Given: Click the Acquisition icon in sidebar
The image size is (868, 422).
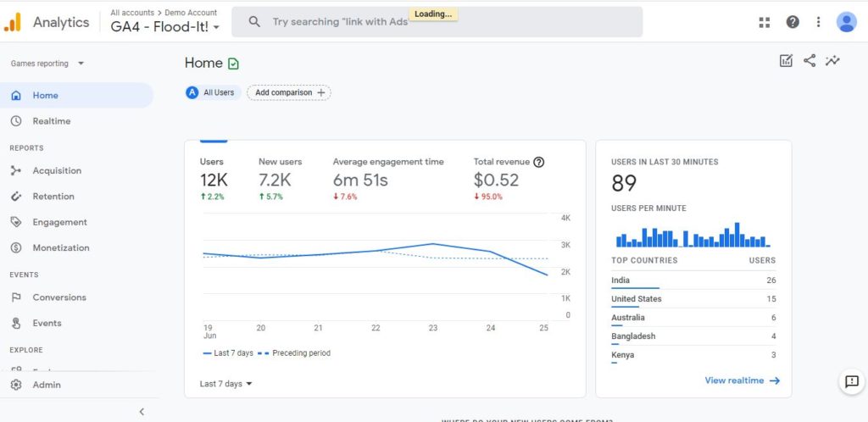Looking at the screenshot, I should [x=16, y=171].
